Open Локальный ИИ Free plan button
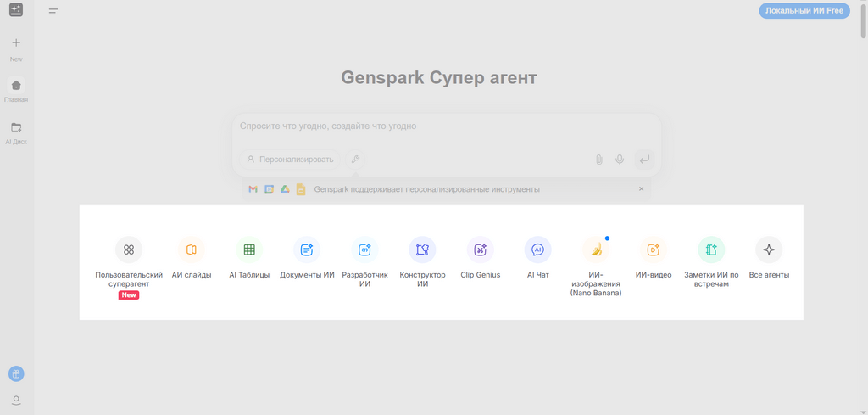 pos(804,10)
